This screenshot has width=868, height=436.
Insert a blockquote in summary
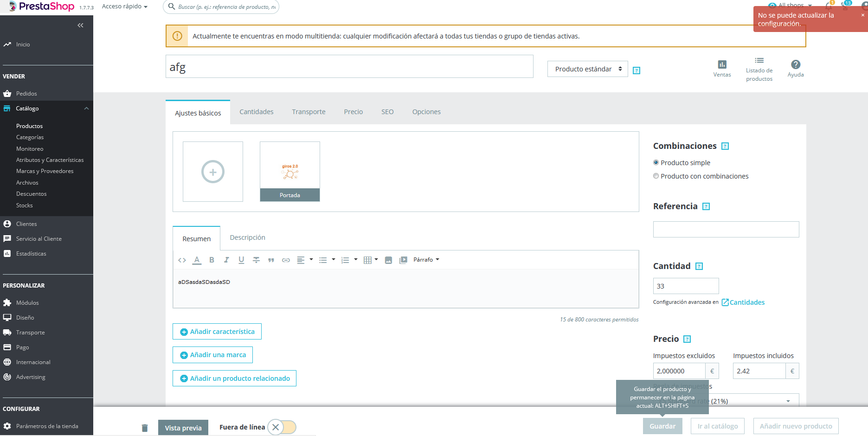(x=271, y=260)
